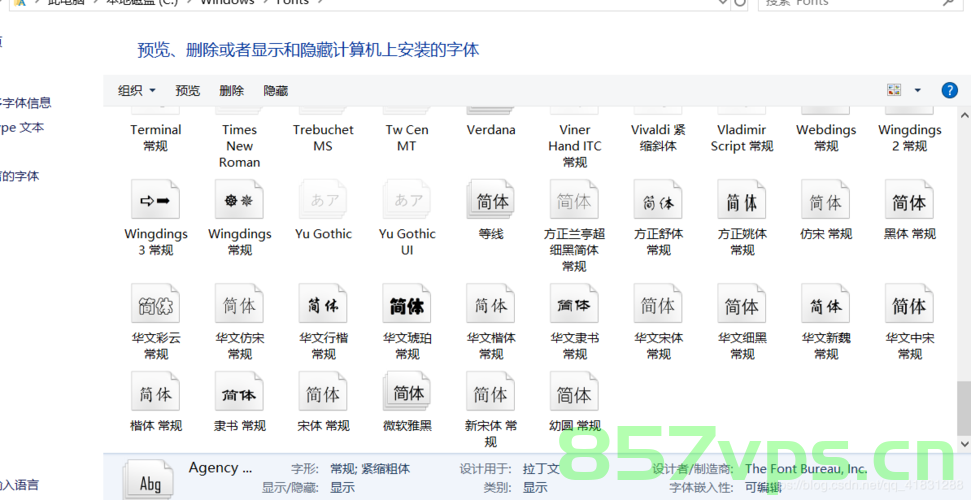
Task: Select the Viner Hand ITC font label
Action: point(574,146)
